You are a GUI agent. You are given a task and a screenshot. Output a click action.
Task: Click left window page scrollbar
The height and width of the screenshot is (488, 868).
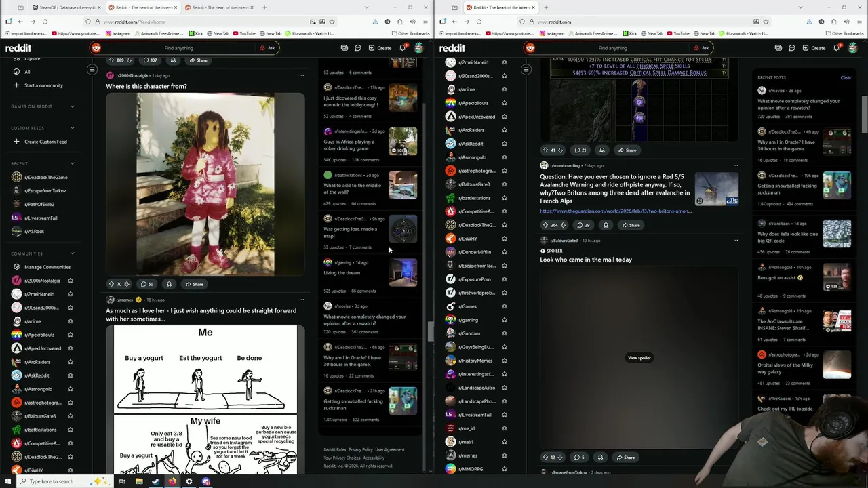click(x=429, y=331)
